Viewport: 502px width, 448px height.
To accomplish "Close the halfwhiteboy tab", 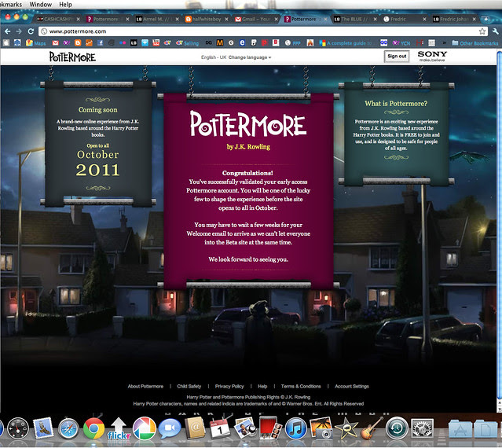I will (x=226, y=19).
